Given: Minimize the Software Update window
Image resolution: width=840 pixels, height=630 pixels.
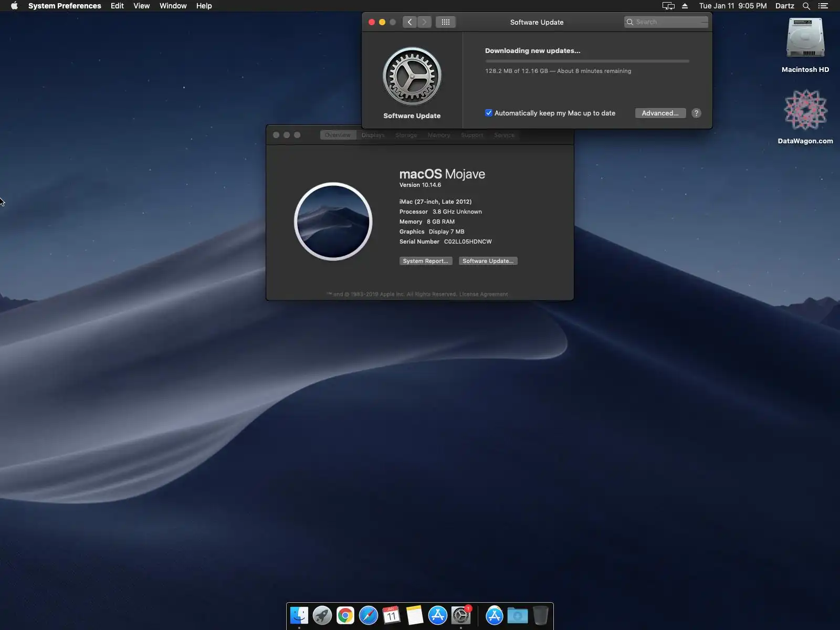Looking at the screenshot, I should click(382, 22).
